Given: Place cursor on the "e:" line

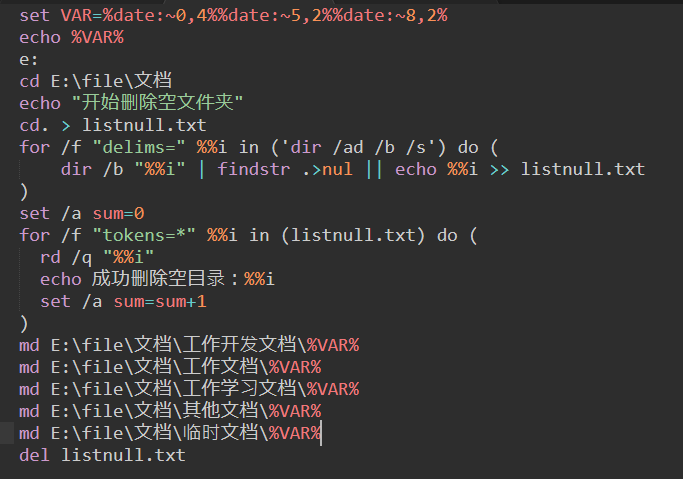Looking at the screenshot, I should (x=29, y=59).
